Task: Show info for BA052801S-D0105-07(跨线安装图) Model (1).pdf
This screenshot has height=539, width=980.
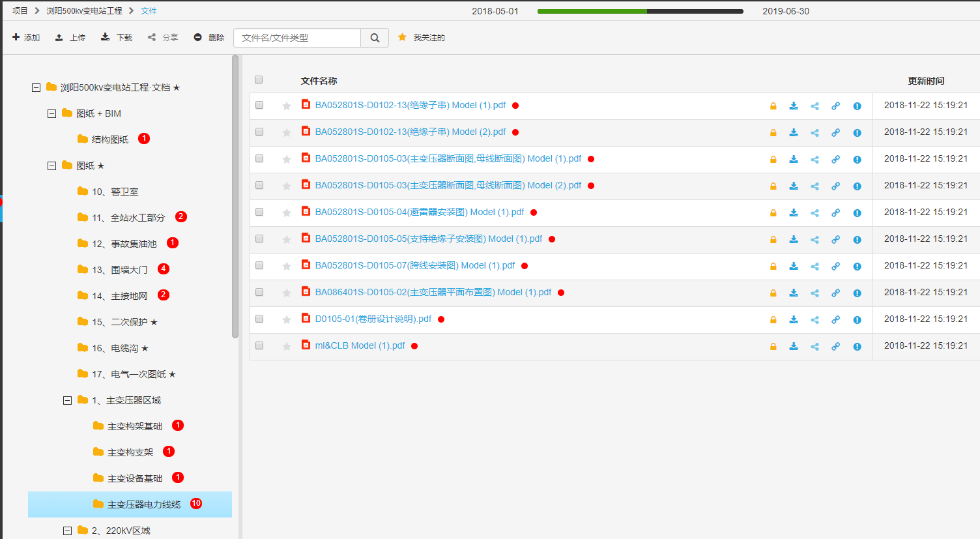Action: pyautogui.click(x=857, y=267)
